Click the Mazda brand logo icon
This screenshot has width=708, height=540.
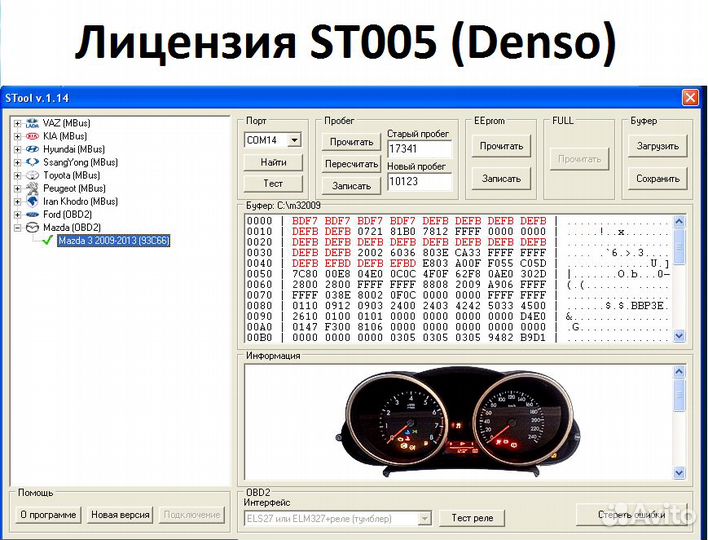(33, 228)
